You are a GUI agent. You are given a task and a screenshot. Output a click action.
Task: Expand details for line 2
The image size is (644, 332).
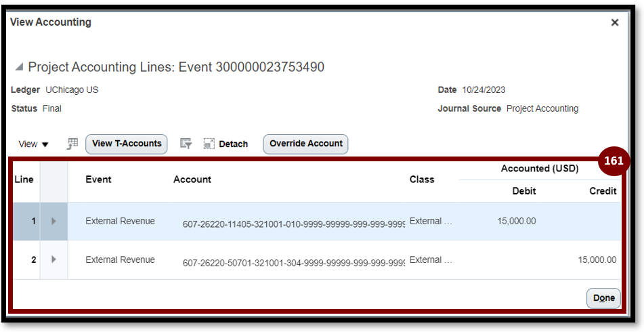point(53,260)
